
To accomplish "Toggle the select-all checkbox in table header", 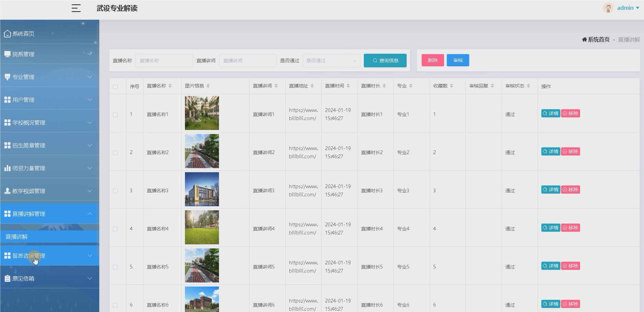I will point(115,87).
